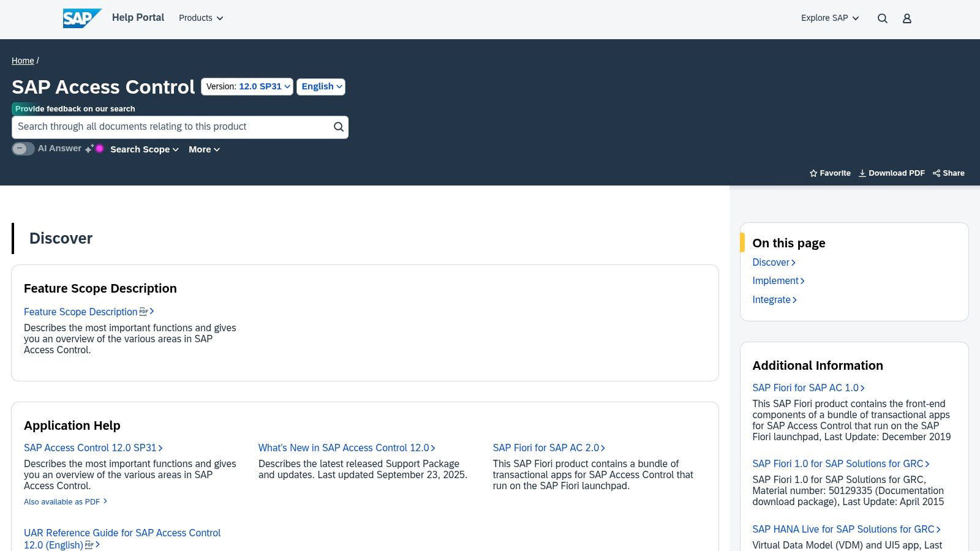
Task: Open SAP HANA Live for SAP Solutions for GRC
Action: pyautogui.click(x=846, y=530)
